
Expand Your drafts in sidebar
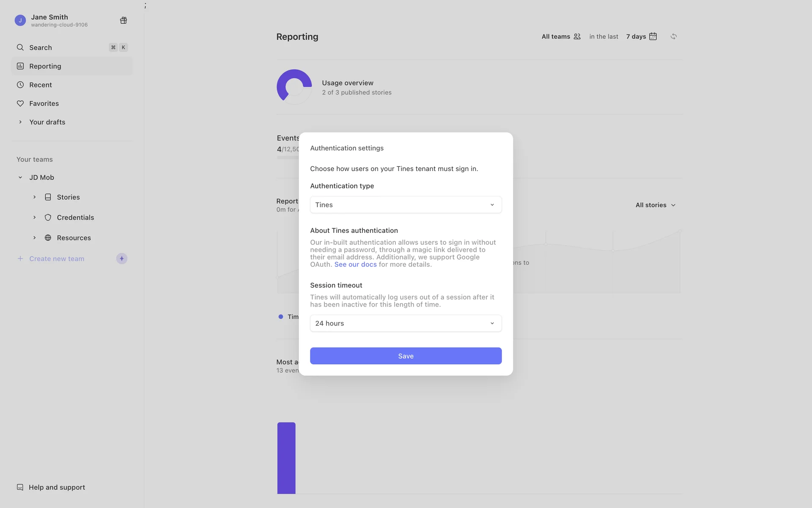[x=20, y=122]
